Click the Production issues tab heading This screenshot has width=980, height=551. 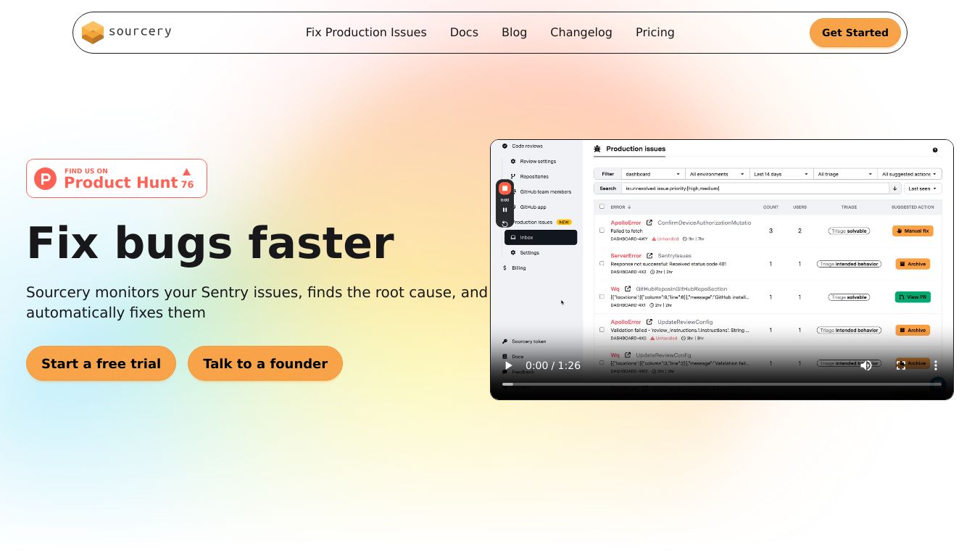636,149
